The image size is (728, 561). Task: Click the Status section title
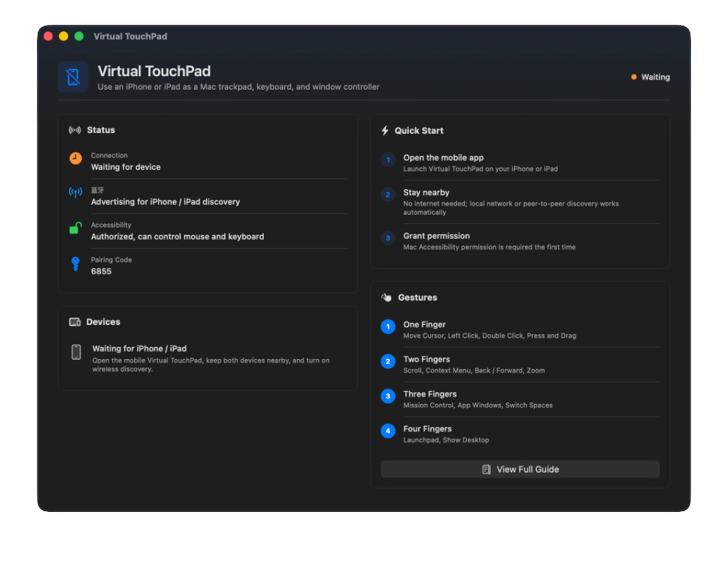pyautogui.click(x=101, y=130)
